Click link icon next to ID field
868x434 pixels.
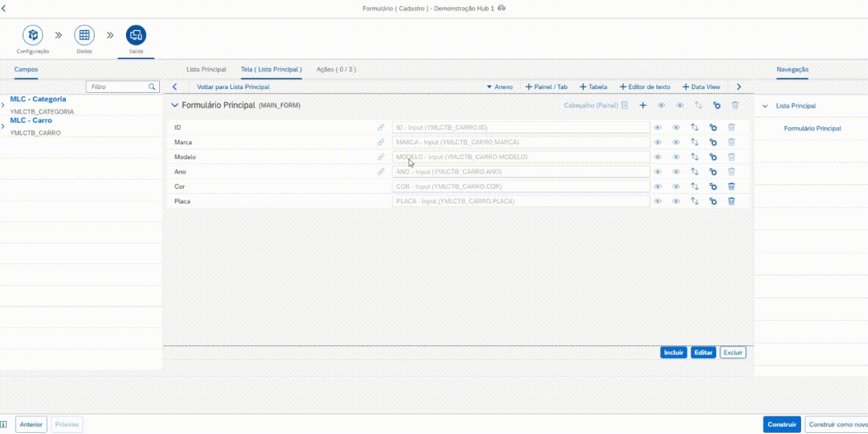(381, 128)
